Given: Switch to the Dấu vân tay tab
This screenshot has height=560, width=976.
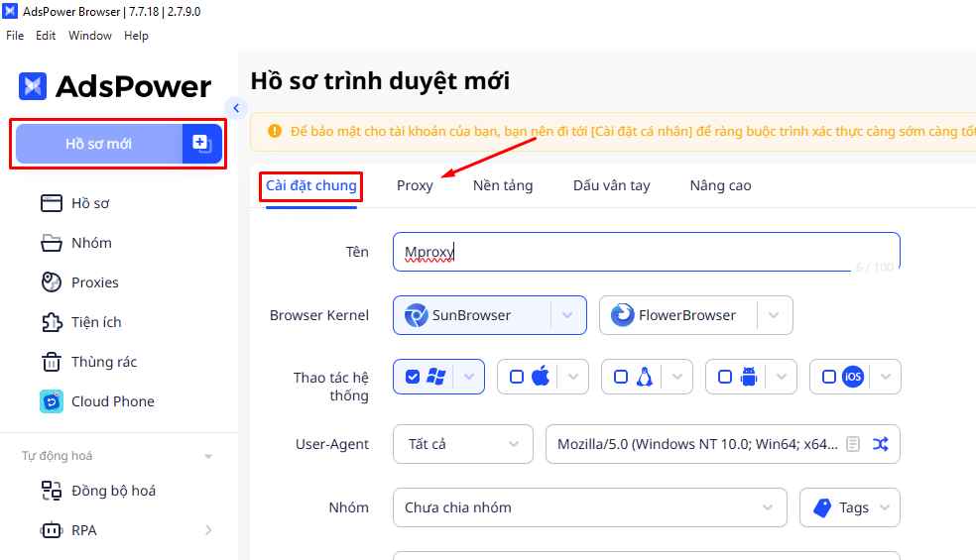Looking at the screenshot, I should point(611,185).
